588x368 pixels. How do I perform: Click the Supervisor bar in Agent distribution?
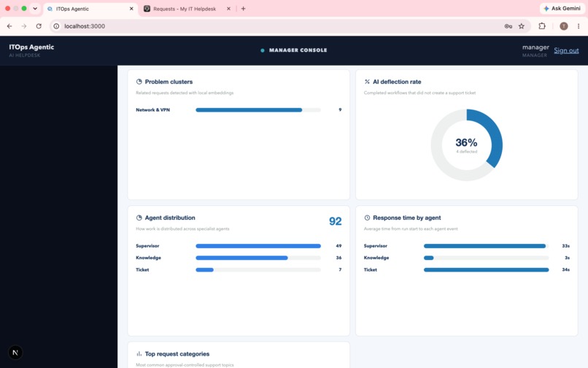(x=258, y=246)
